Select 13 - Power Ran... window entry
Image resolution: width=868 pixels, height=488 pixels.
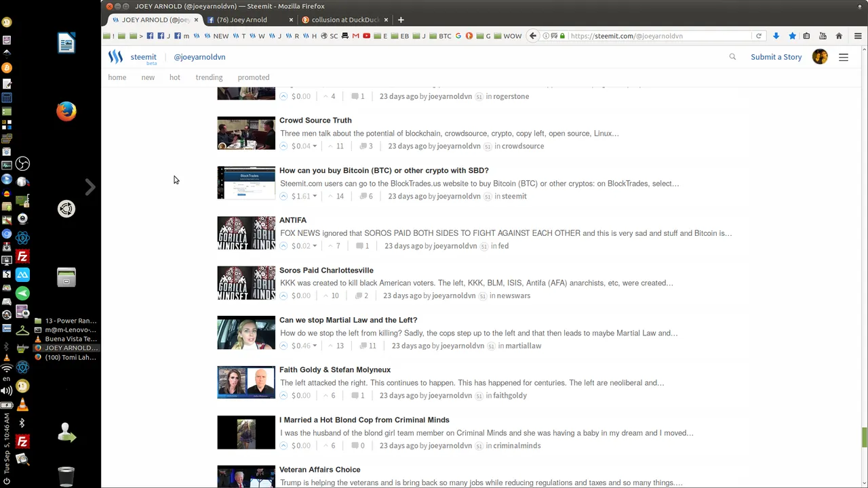tap(66, 321)
